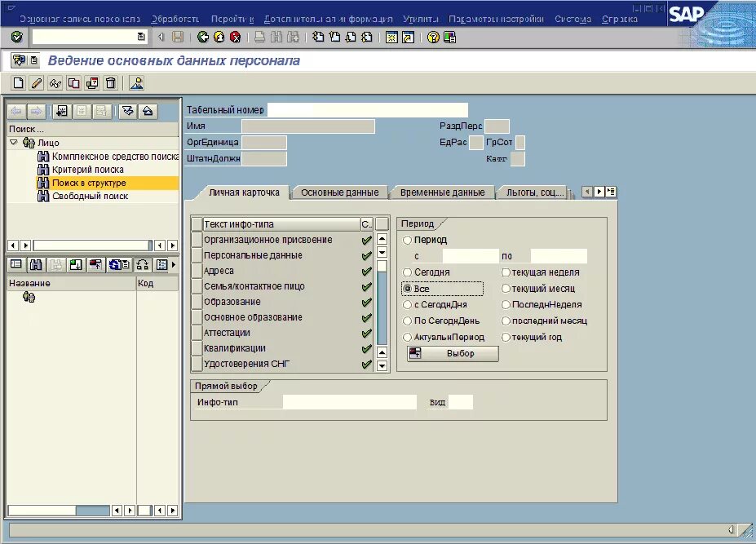Select the текущая неделя radio button
756x544 pixels.
pos(506,272)
